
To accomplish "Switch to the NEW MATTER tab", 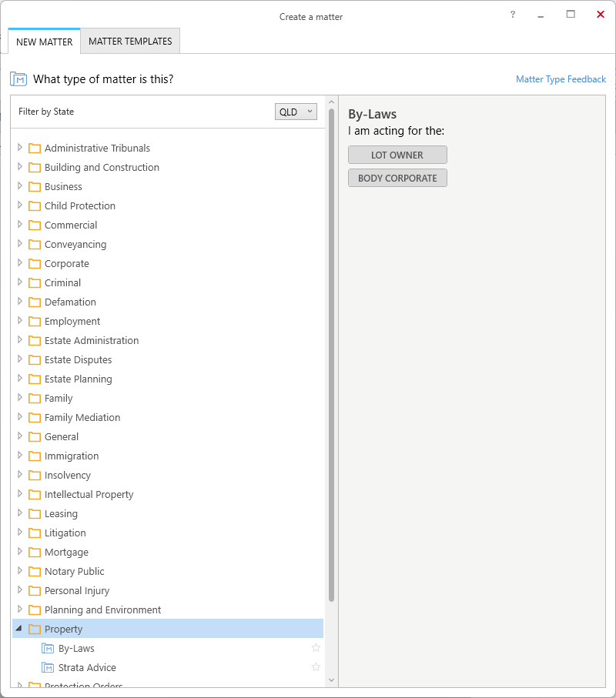I will coord(44,42).
